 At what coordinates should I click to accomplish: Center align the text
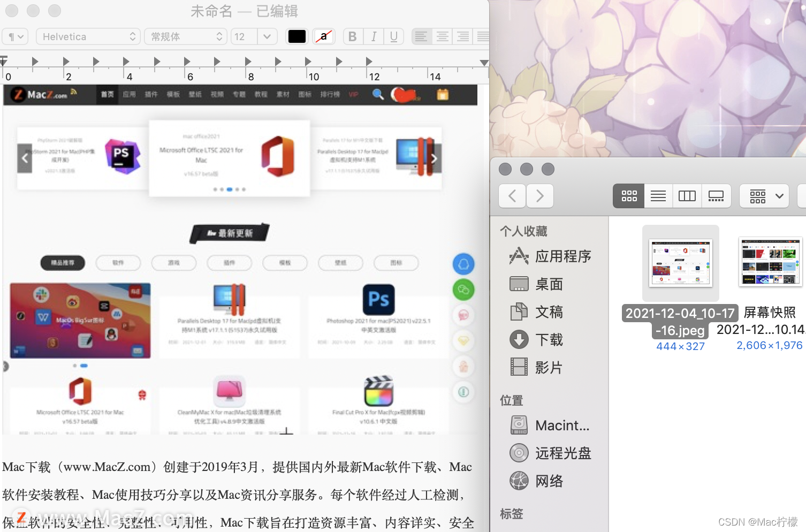click(x=442, y=36)
